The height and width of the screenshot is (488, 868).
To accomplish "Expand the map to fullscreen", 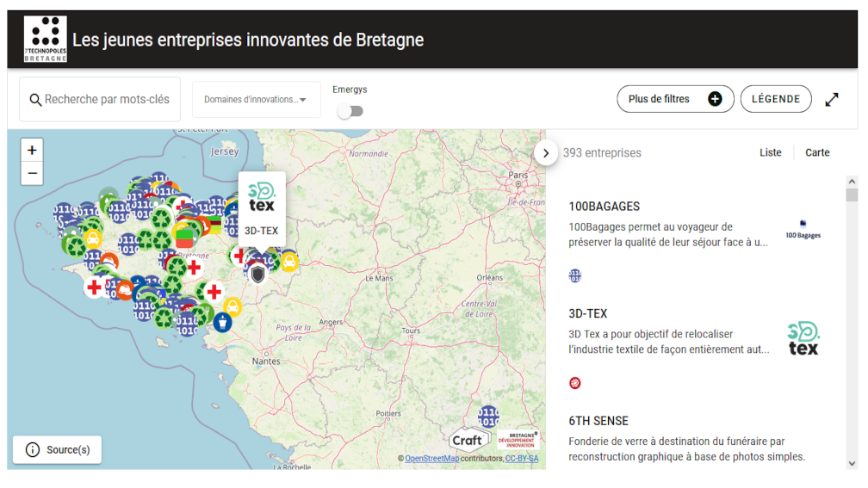I will [x=832, y=100].
